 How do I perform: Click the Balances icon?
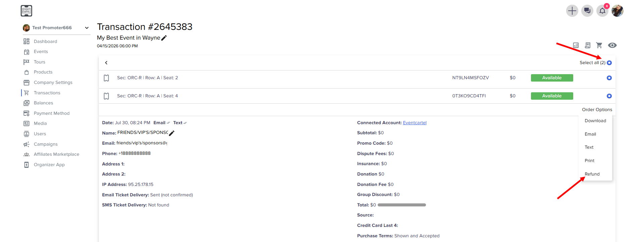(26, 103)
